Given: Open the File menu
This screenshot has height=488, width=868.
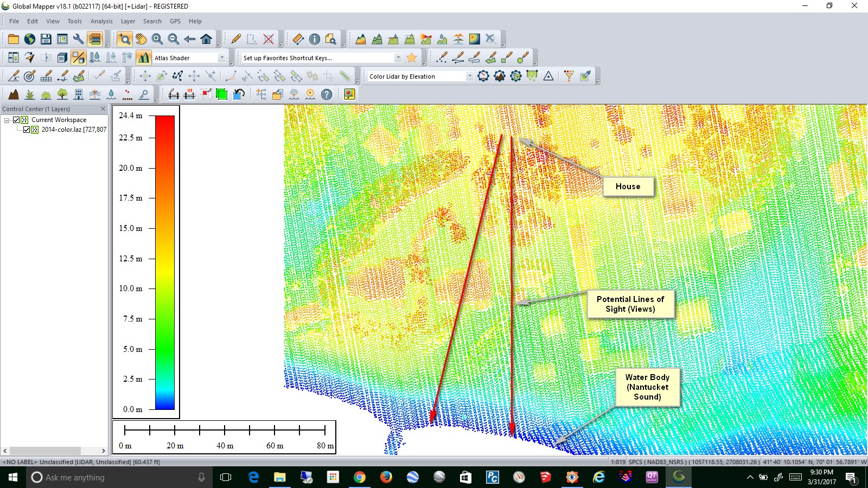Looking at the screenshot, I should click(14, 21).
